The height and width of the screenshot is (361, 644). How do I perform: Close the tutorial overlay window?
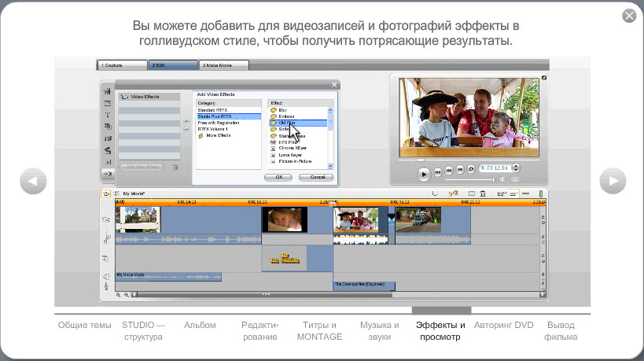(x=628, y=16)
